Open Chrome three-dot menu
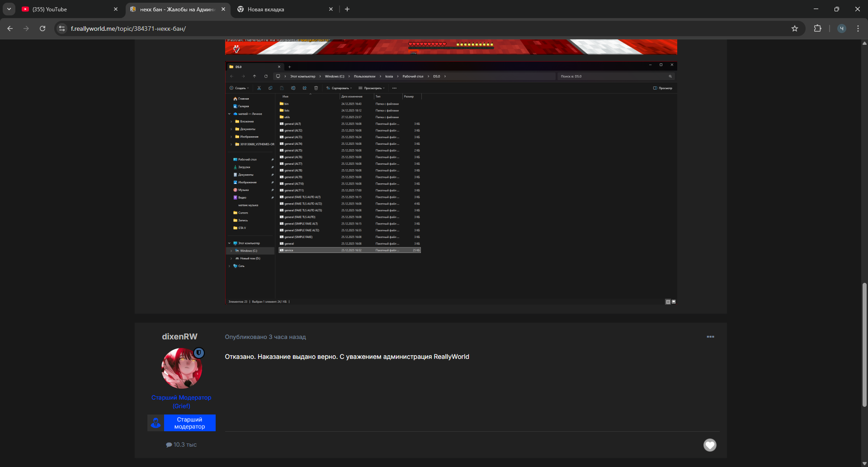This screenshot has height=467, width=868. click(x=858, y=29)
